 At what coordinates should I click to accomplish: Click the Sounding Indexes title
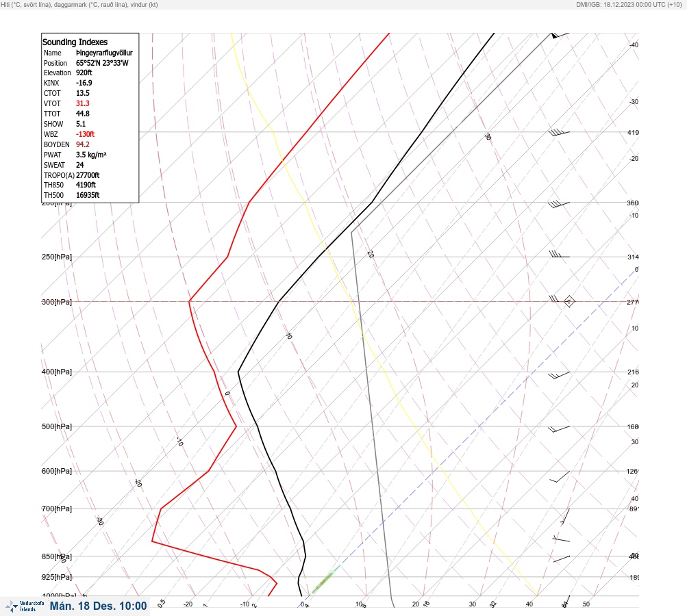pyautogui.click(x=75, y=42)
